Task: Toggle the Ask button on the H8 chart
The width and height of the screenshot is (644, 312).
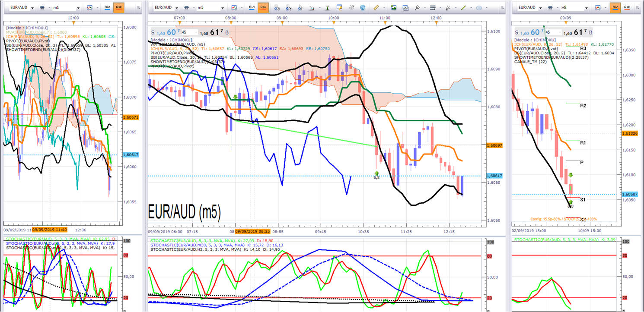Action: tap(627, 8)
